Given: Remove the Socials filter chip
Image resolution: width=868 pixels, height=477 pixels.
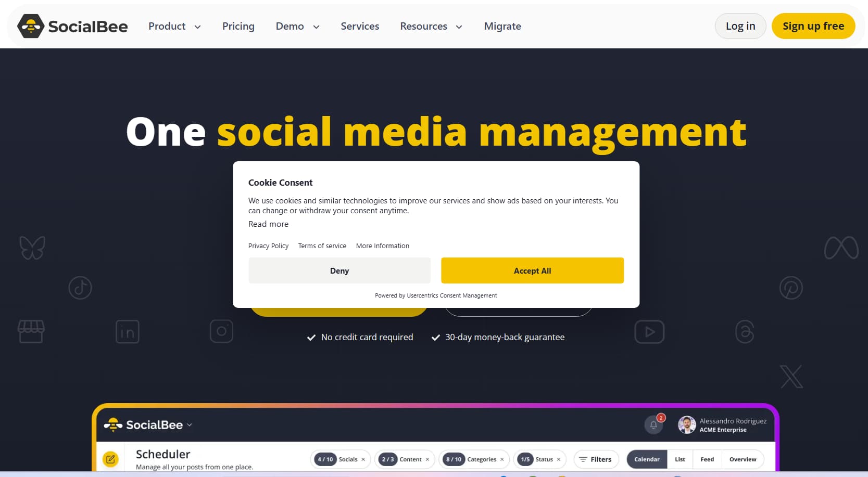Looking at the screenshot, I should pos(363,459).
